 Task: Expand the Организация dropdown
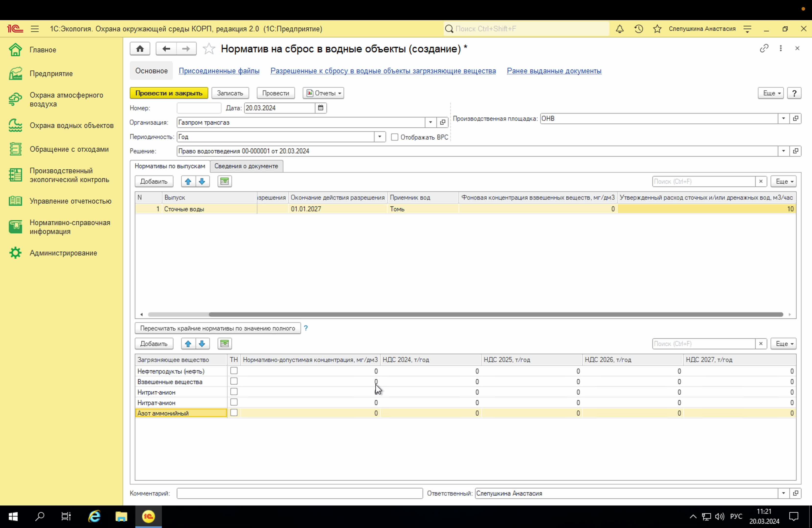(x=430, y=122)
